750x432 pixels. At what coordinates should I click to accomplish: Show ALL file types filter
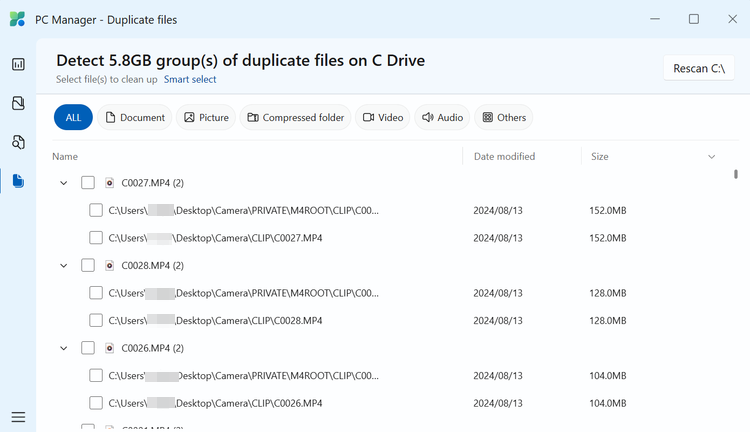pos(73,117)
